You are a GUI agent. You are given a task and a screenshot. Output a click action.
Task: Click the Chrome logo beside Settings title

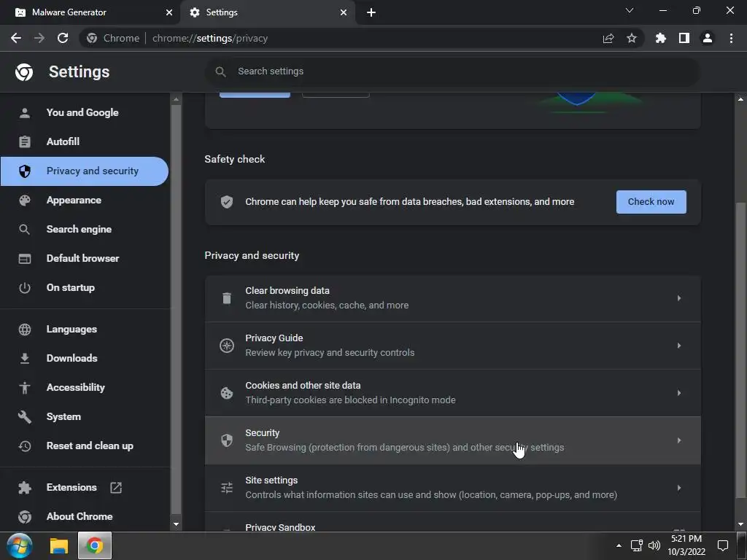(x=24, y=72)
